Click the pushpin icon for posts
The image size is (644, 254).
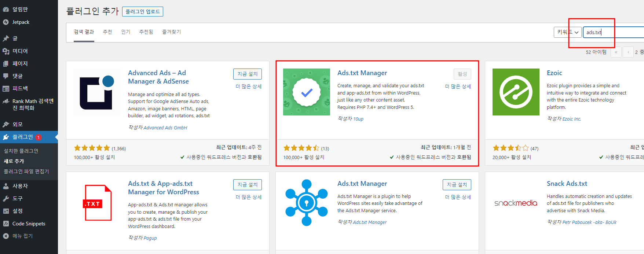6,38
